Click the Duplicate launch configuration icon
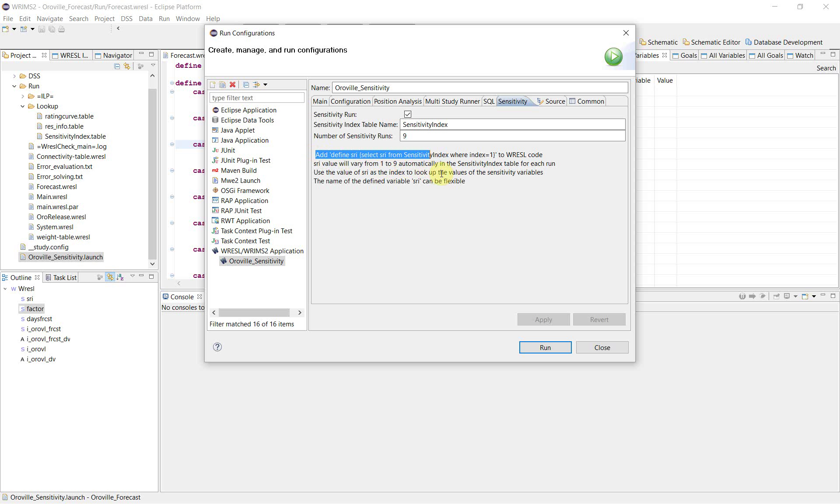 222,85
